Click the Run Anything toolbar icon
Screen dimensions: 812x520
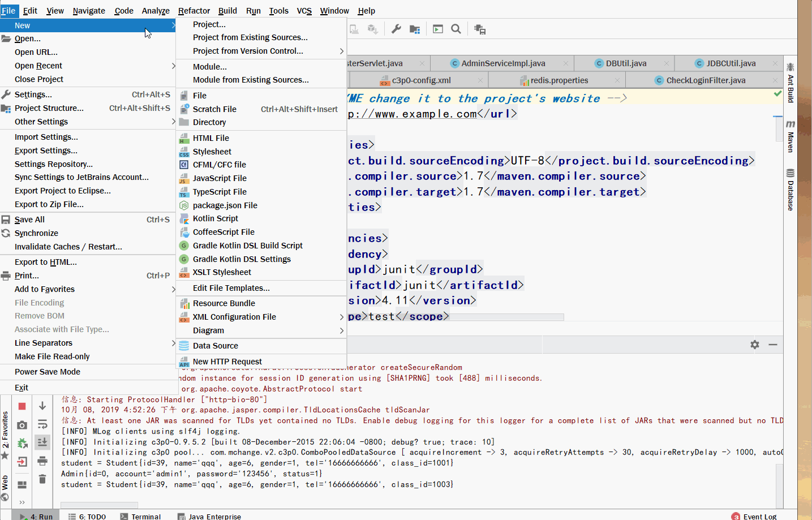point(438,29)
